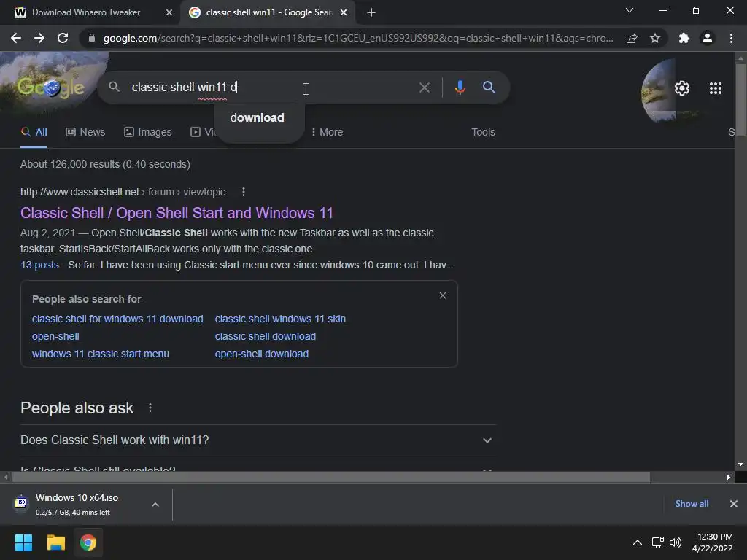Viewport: 747px width, 560px height.
Task: Open the search Tools options
Action: click(x=483, y=132)
